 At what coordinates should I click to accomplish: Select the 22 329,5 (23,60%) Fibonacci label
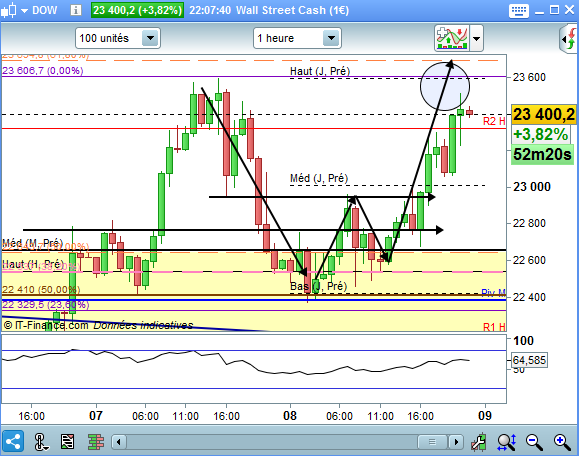click(45, 305)
